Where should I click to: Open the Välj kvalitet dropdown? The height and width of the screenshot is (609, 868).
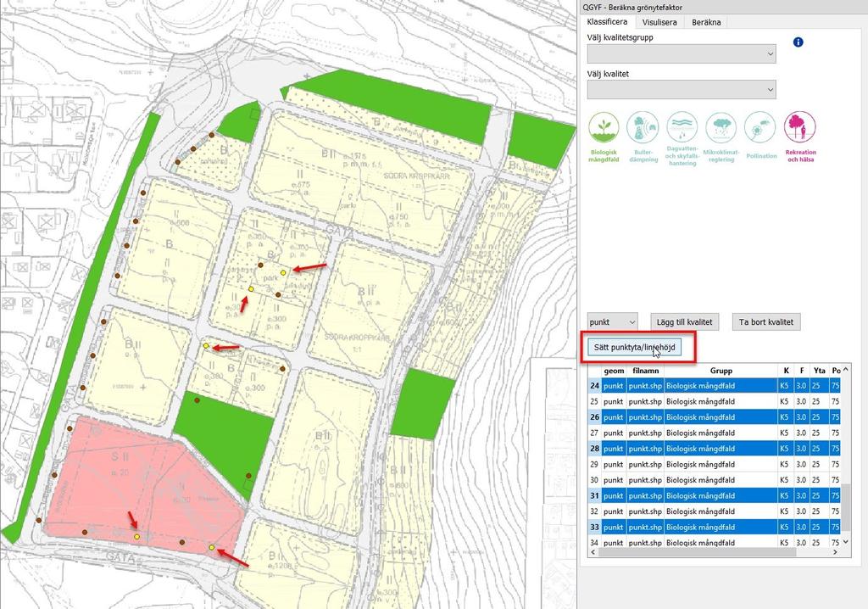point(682,90)
